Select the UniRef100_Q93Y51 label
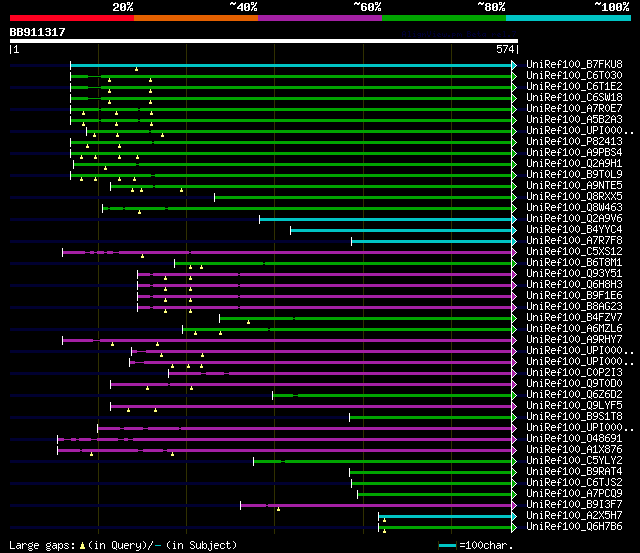640x553 pixels. click(x=574, y=274)
